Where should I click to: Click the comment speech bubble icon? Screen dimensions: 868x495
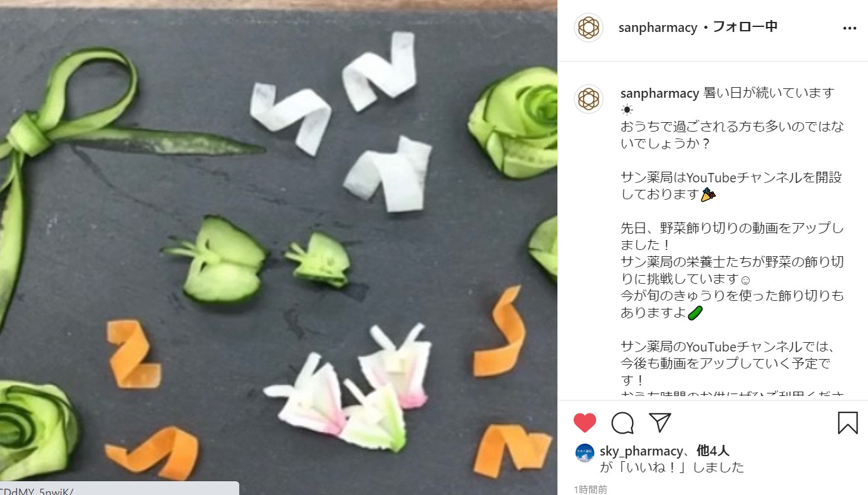[x=623, y=423]
